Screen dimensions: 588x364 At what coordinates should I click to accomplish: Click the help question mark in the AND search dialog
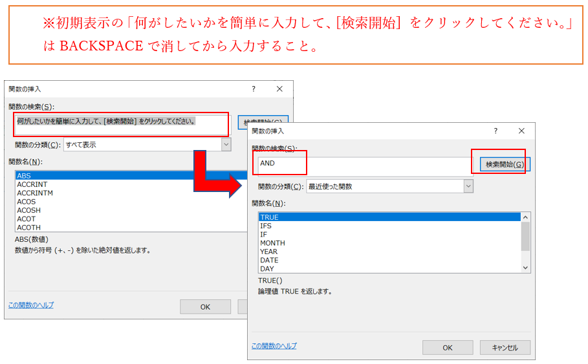(x=495, y=131)
